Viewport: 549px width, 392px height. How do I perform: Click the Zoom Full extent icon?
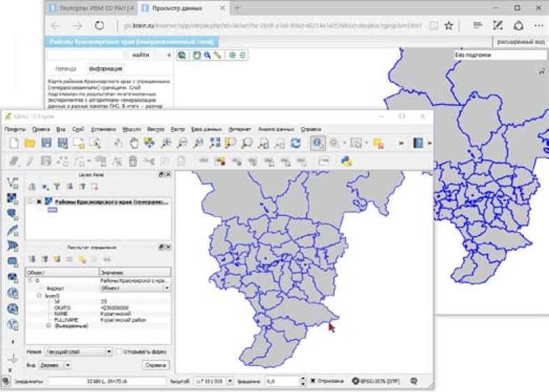pos(214,143)
